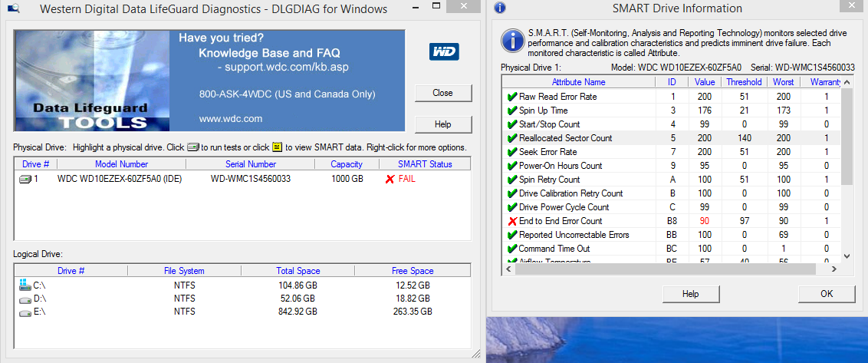Click the yellow SMART data icon in the instructions
Image resolution: width=868 pixels, height=363 pixels.
278,147
